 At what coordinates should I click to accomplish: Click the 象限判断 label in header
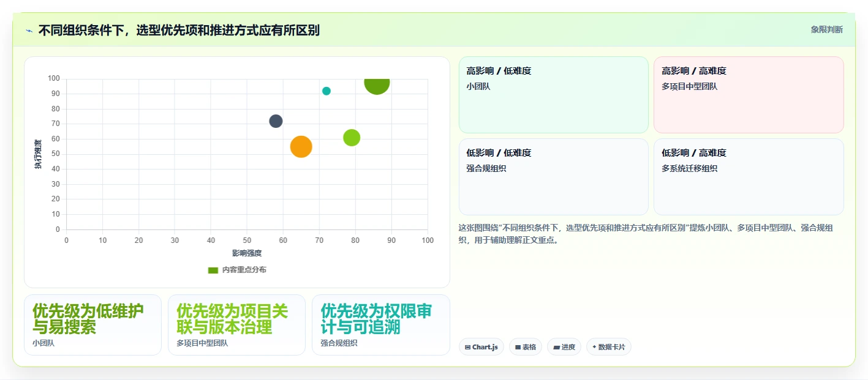pyautogui.click(x=826, y=29)
